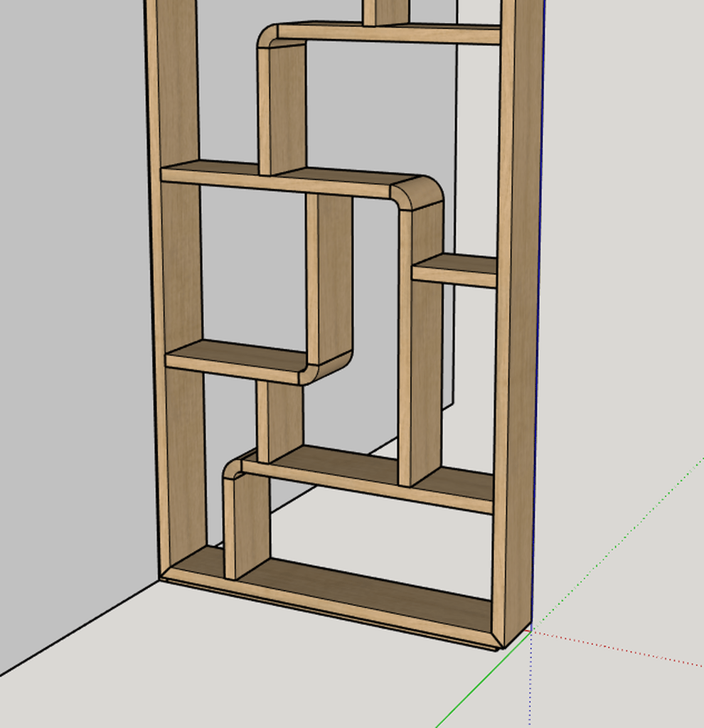The image size is (704, 728).
Task: Select vertical divider between top and middle shelves
Action: [x=284, y=107]
